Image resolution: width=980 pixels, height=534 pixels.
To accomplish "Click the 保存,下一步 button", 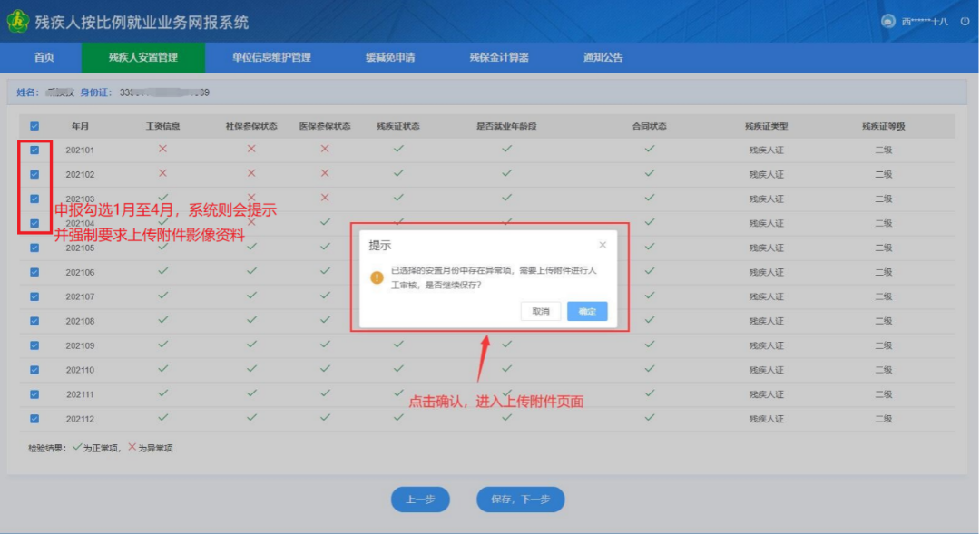I will point(520,500).
